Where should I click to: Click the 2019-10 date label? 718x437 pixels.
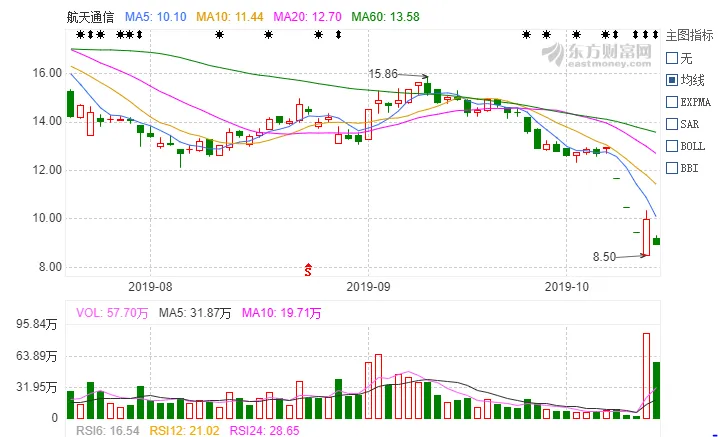point(566,287)
